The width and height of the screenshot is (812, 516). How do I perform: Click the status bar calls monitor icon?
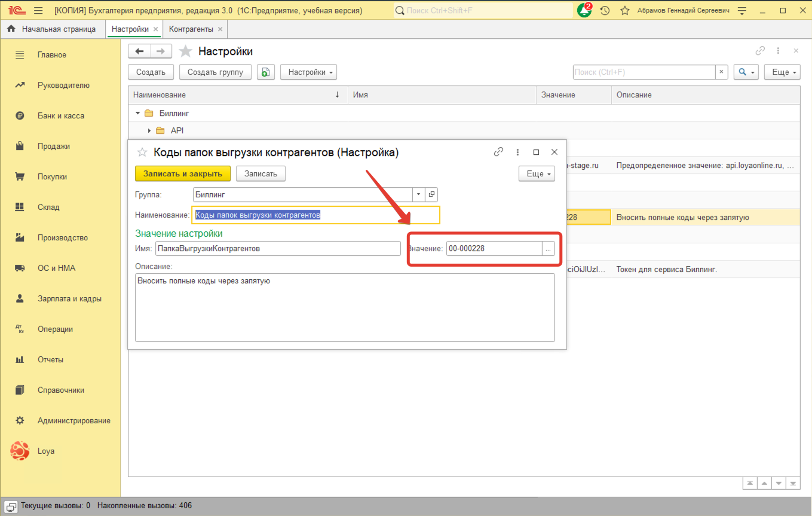(x=11, y=506)
